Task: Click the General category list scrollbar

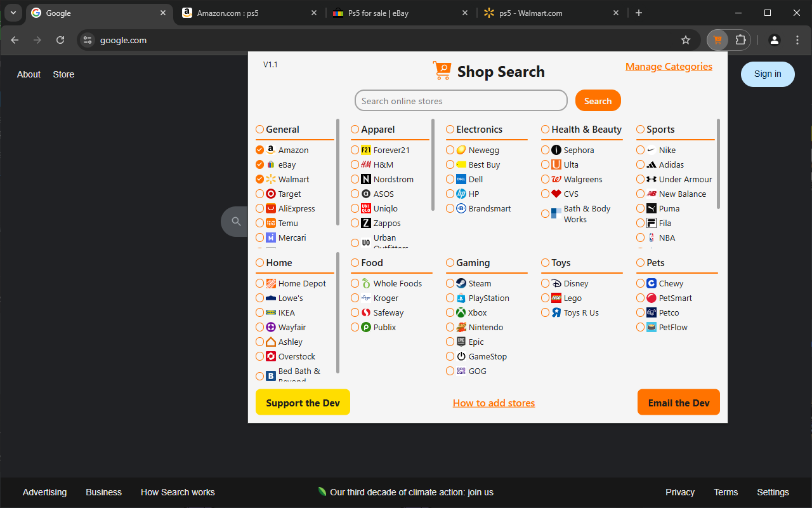Action: pyautogui.click(x=337, y=172)
